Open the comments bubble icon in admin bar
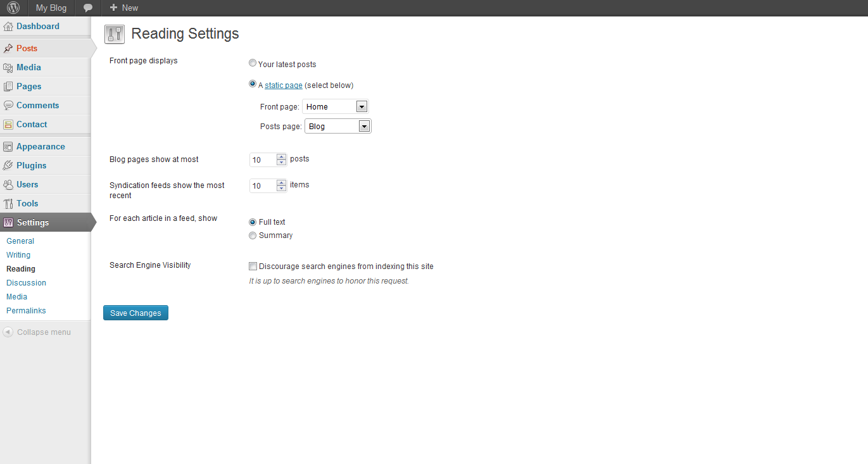 [x=88, y=8]
